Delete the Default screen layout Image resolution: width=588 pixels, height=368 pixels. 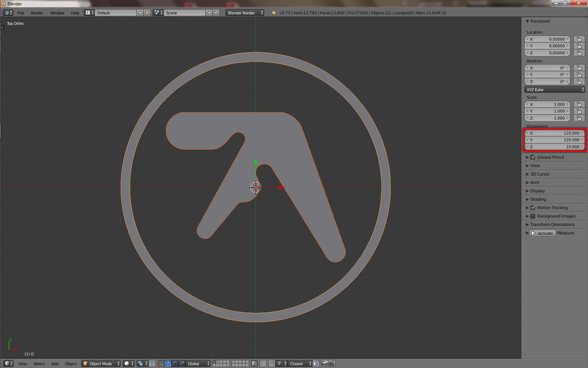tap(147, 13)
